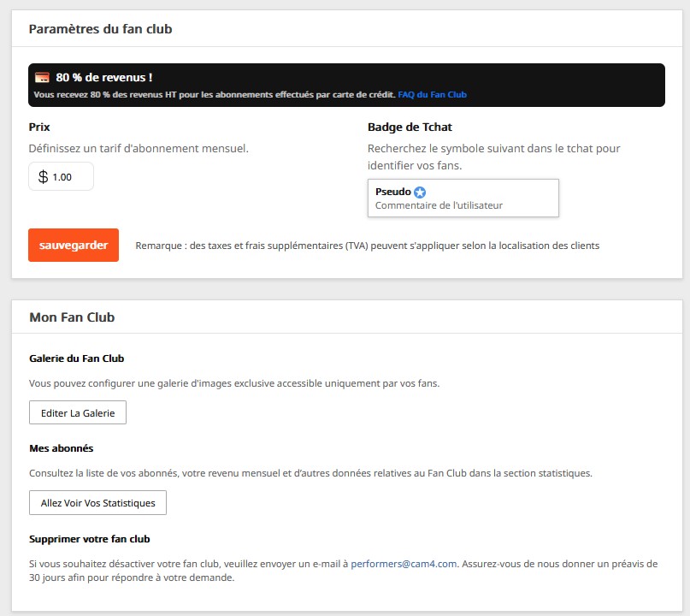Click the credit card icon in the banner
This screenshot has width=690, height=616.
pyautogui.click(x=42, y=78)
